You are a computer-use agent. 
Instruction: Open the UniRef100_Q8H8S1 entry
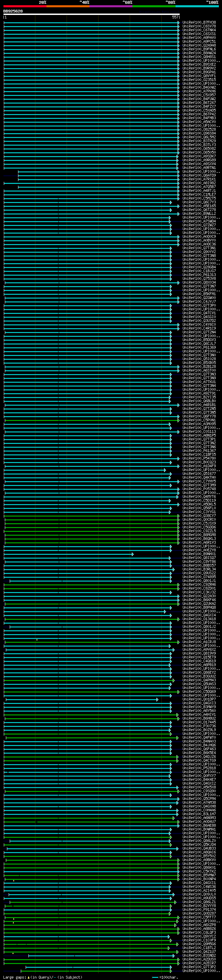tap(199, 57)
